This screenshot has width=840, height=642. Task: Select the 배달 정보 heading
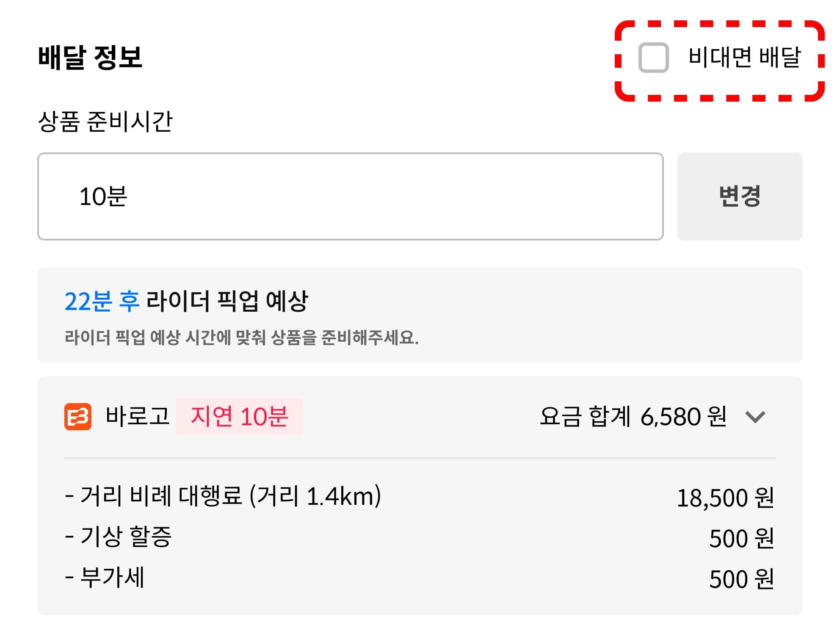pyautogui.click(x=90, y=58)
